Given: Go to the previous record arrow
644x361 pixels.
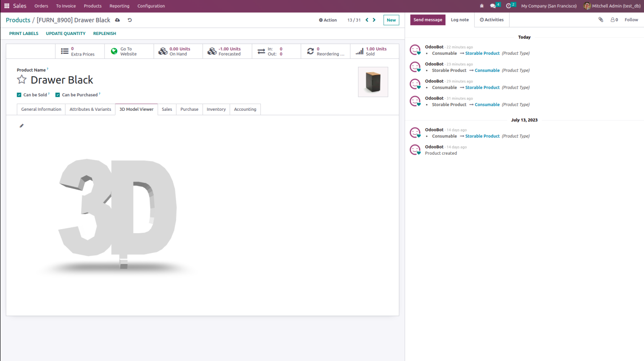Looking at the screenshot, I should click(x=367, y=20).
